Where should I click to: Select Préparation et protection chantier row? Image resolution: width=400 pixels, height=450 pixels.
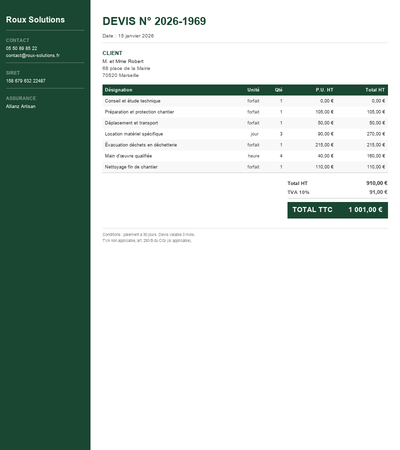tap(245, 112)
